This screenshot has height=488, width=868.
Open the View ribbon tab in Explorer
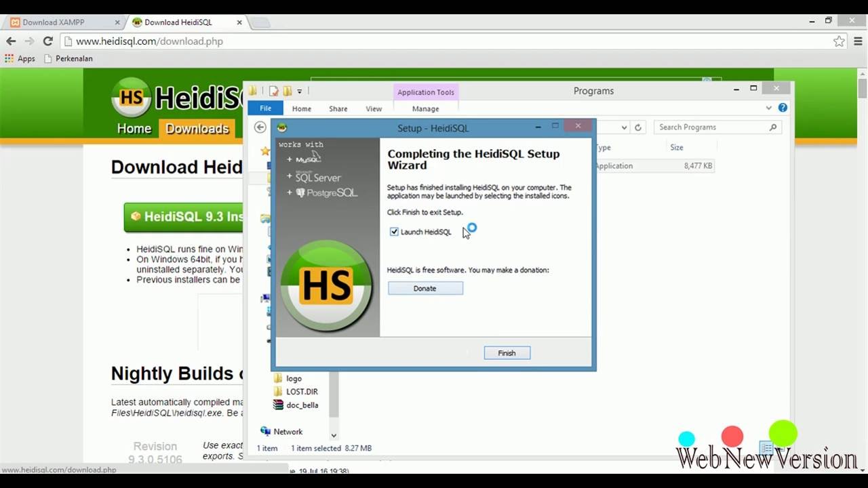[x=374, y=108]
